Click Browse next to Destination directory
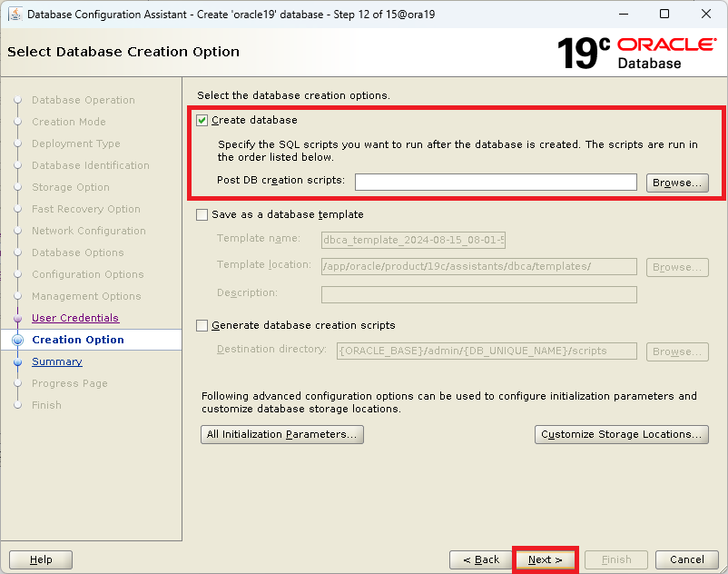The image size is (728, 574). [677, 351]
